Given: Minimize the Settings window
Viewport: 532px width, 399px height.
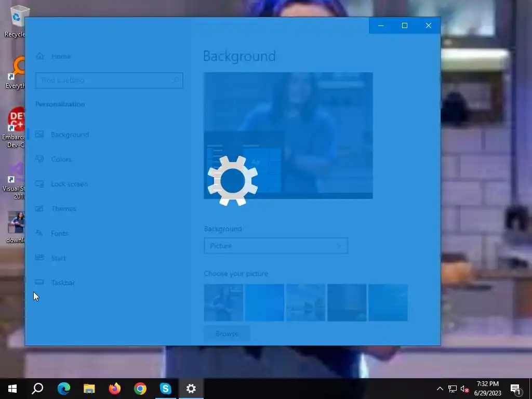Looking at the screenshot, I should click(x=381, y=25).
